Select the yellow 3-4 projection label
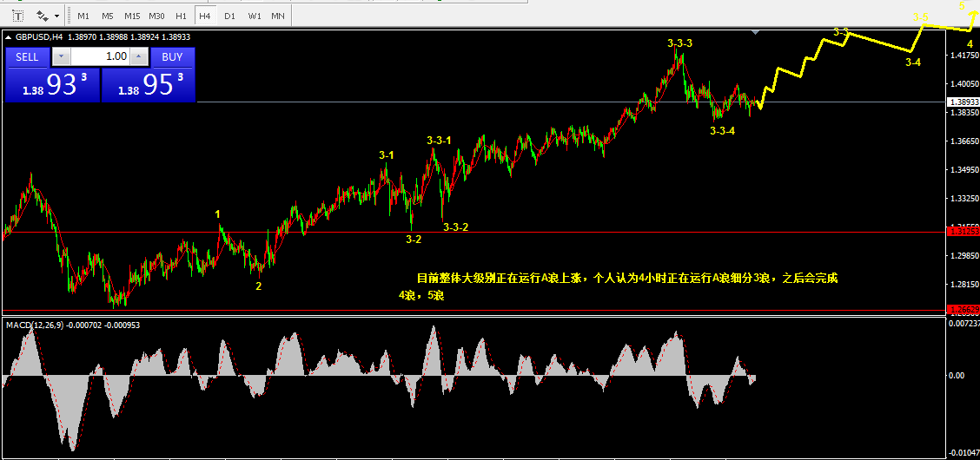The height and width of the screenshot is (460, 980). pos(913,62)
